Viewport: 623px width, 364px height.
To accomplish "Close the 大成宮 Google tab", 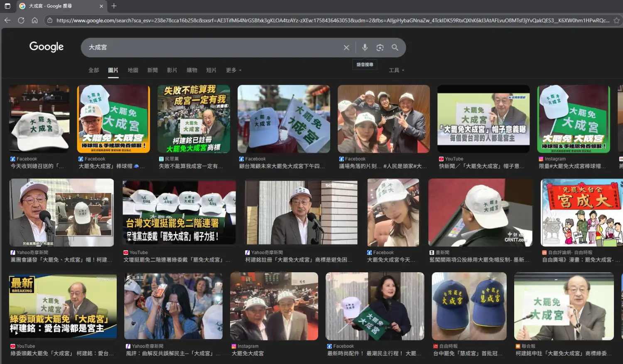I will click(x=101, y=6).
